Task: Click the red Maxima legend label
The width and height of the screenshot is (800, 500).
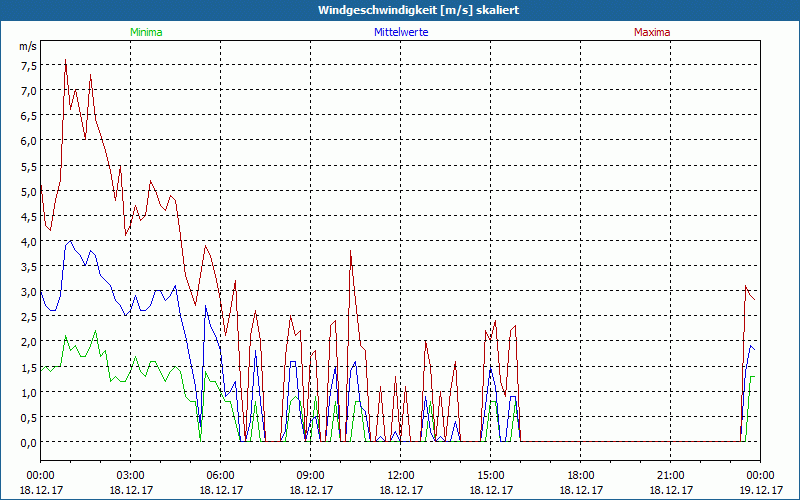Action: click(x=652, y=32)
